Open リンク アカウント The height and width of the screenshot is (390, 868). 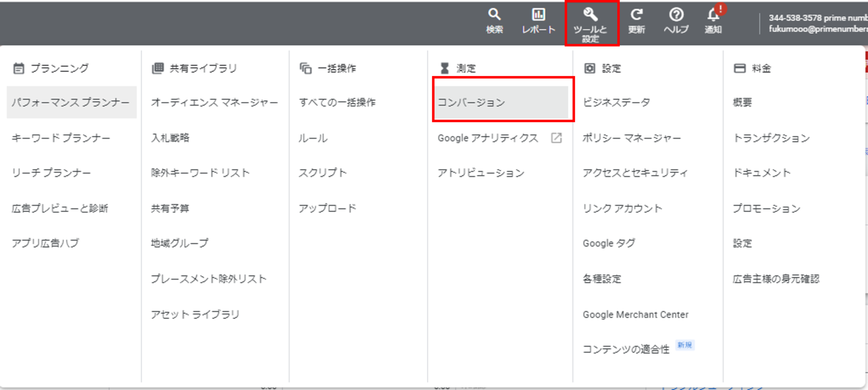pyautogui.click(x=623, y=208)
